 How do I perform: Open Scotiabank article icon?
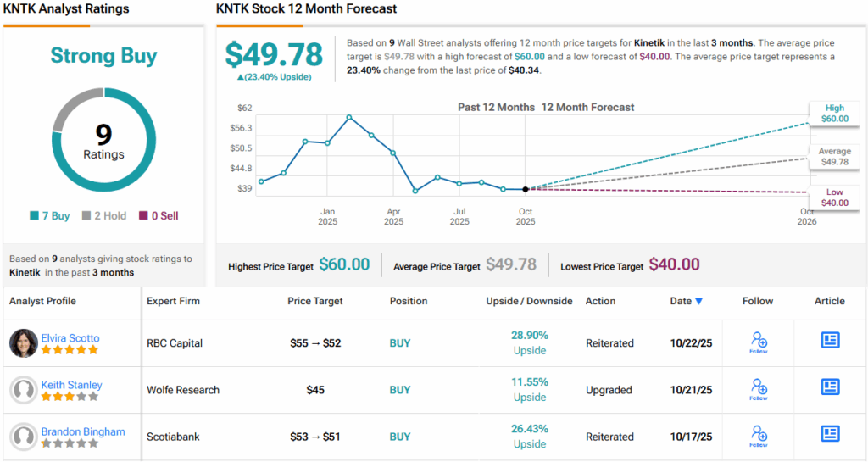(830, 433)
